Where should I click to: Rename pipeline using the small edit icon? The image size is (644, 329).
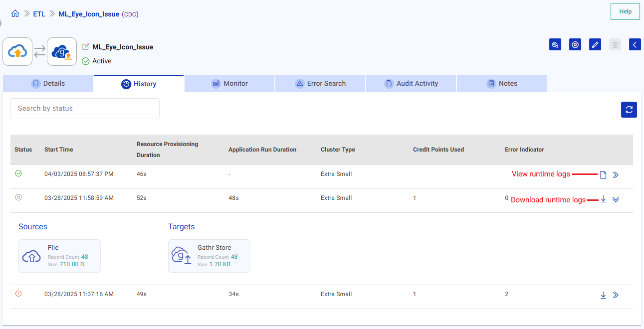point(86,47)
